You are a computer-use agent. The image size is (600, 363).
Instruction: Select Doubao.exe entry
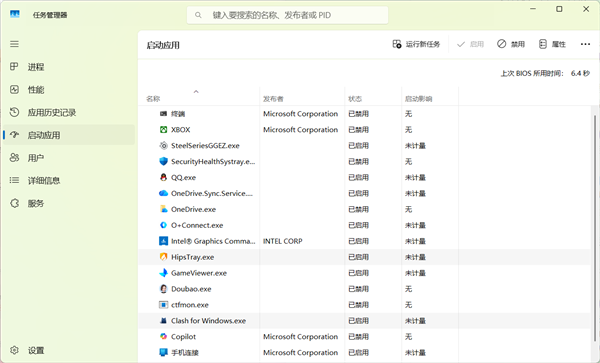pyautogui.click(x=191, y=289)
